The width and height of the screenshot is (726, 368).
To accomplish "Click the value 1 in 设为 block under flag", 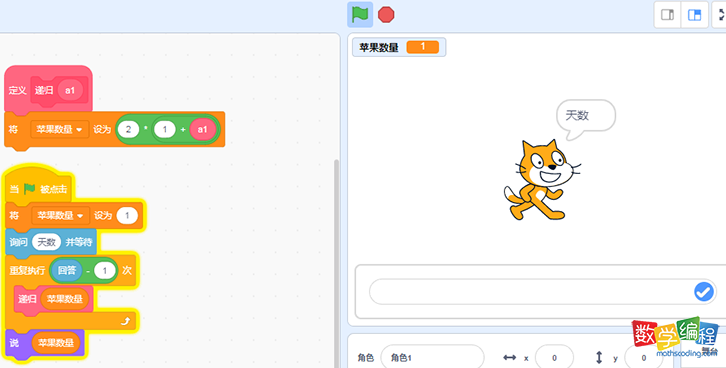I will pyautogui.click(x=127, y=216).
